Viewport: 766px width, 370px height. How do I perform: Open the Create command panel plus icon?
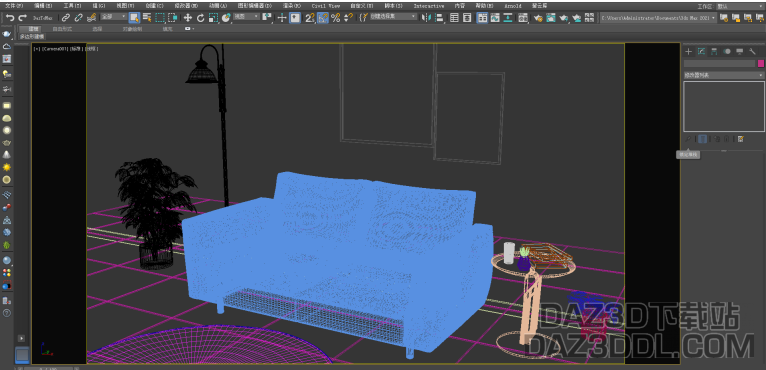tap(689, 51)
